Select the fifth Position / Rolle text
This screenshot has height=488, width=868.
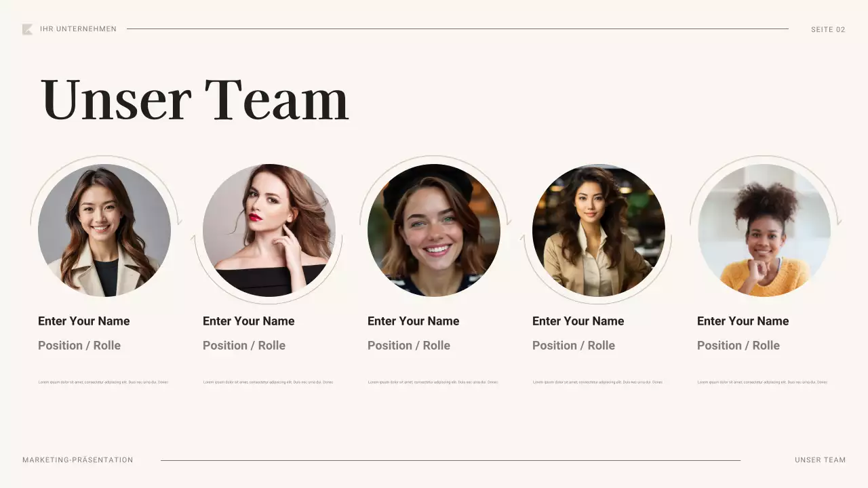(738, 346)
